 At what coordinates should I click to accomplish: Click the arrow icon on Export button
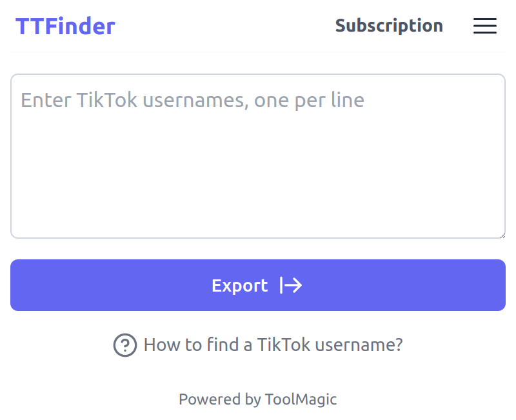291,285
